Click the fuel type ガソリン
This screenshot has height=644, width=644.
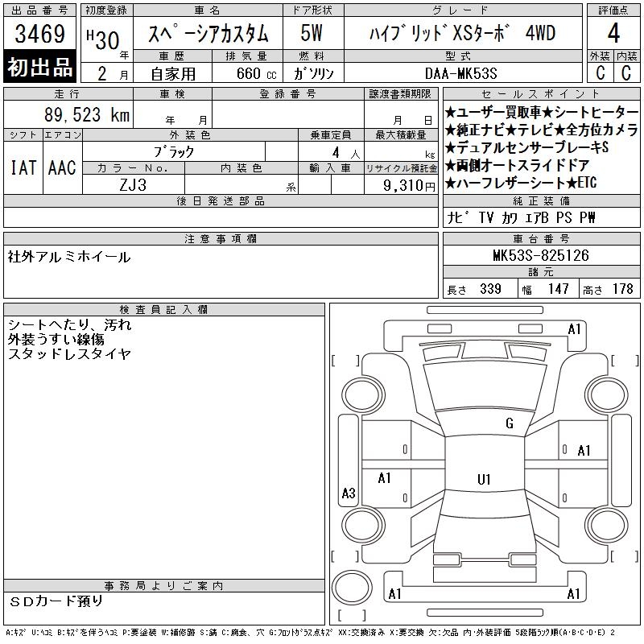point(313,74)
